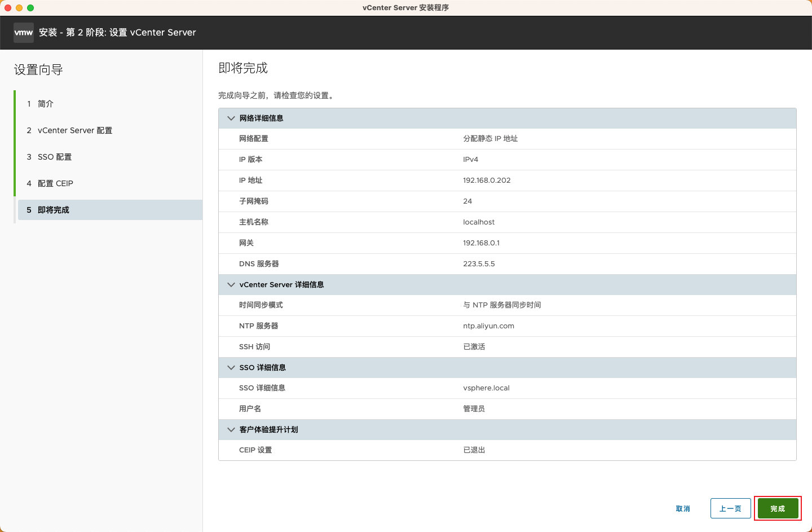Select the NTP 服务器 label
This screenshot has width=812, height=532.
258,326
